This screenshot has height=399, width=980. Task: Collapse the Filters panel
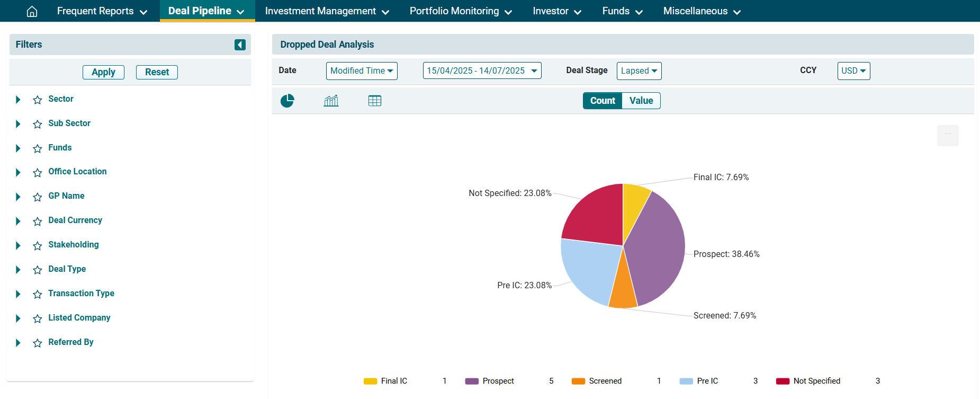240,45
